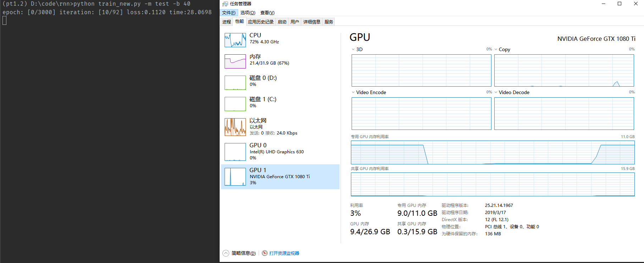Open the 选项(O) menu
Image resolution: width=644 pixels, height=263 pixels.
pyautogui.click(x=248, y=13)
